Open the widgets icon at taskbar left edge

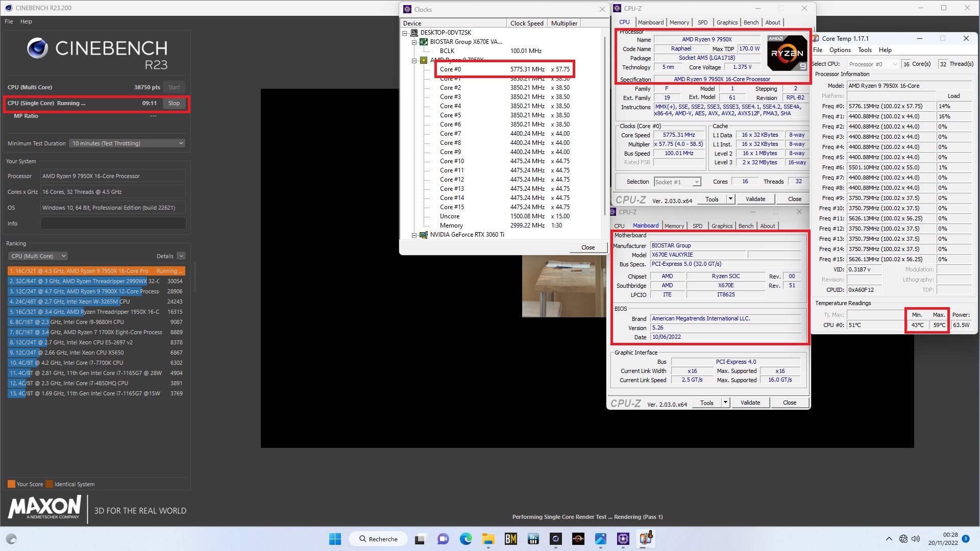pos(11,539)
